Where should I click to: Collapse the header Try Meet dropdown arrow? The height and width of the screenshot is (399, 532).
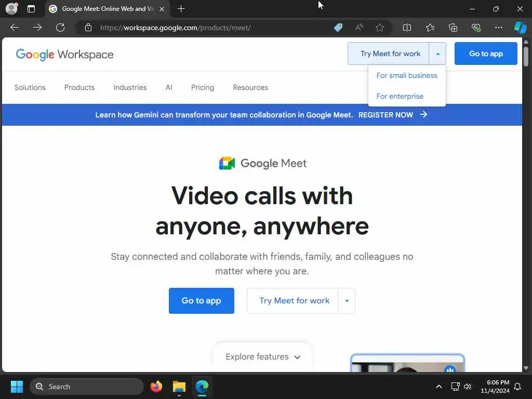[x=437, y=54]
